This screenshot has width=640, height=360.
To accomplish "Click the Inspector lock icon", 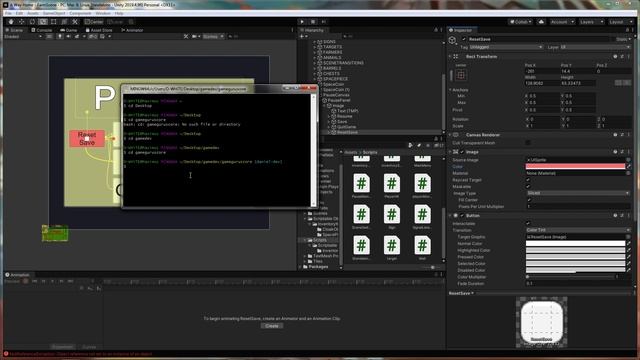I will tap(627, 30).
